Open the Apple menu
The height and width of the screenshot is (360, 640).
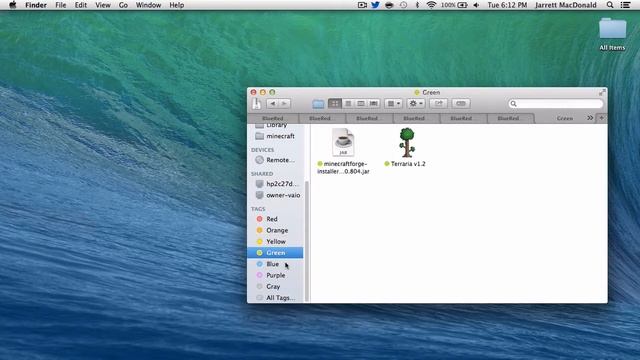[13, 5]
